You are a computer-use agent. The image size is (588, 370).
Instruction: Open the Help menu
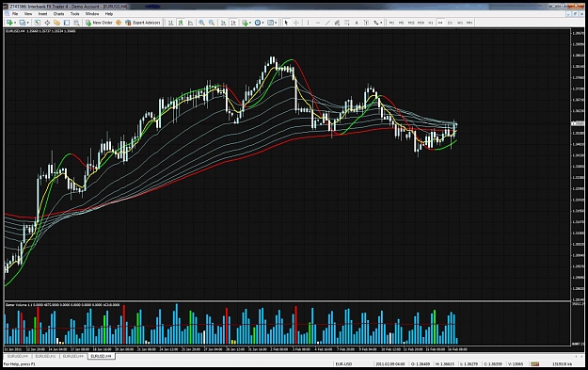click(109, 13)
